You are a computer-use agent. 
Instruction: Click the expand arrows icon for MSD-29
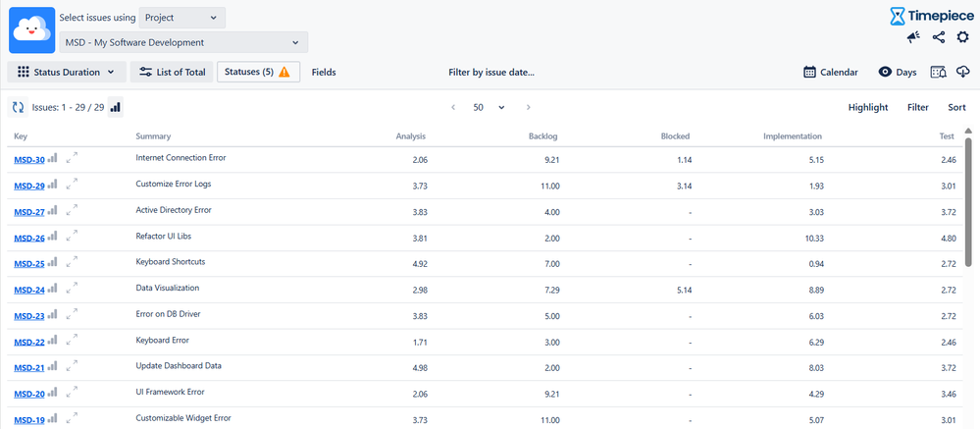pyautogui.click(x=72, y=185)
